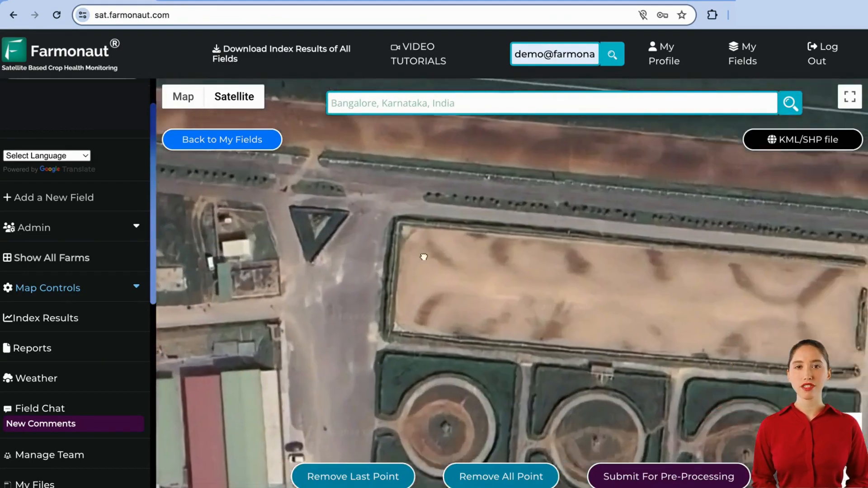
Task: Click the teal map location search button
Action: [790, 103]
